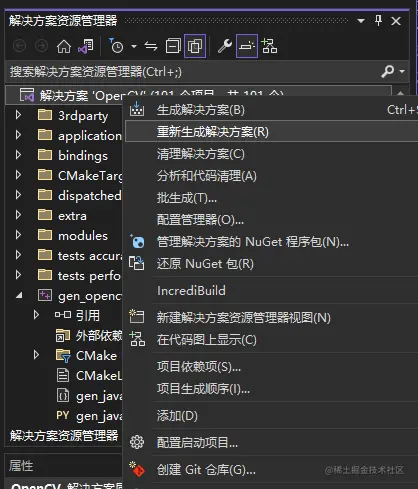The width and height of the screenshot is (418, 489).
Task: Expand the modules folder
Action: (x=18, y=235)
